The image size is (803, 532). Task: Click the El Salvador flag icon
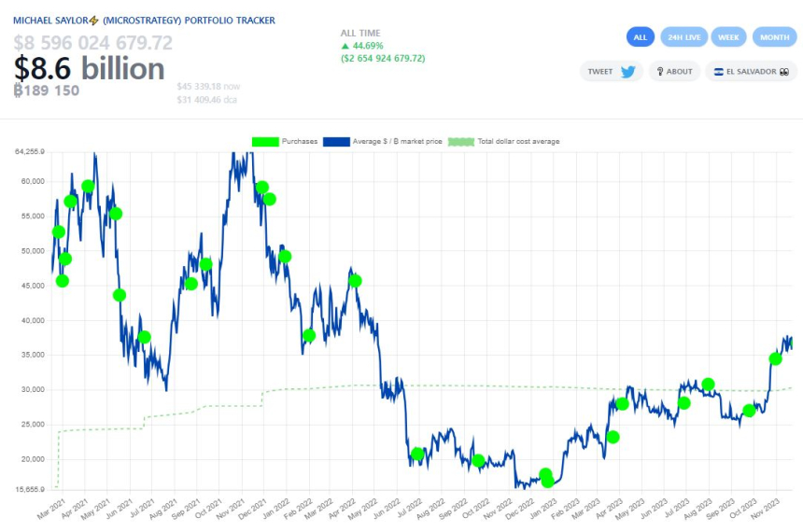(718, 72)
